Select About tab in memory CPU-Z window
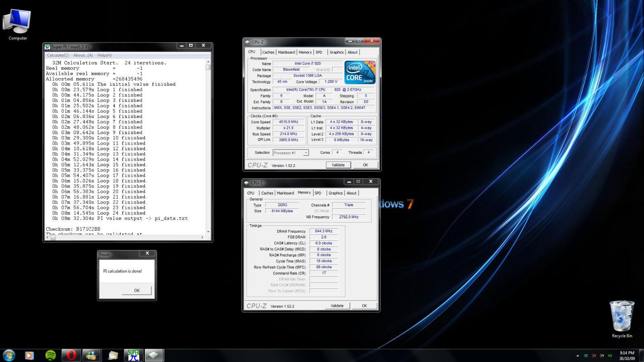Viewport: 644px width, 362px height. [352, 193]
